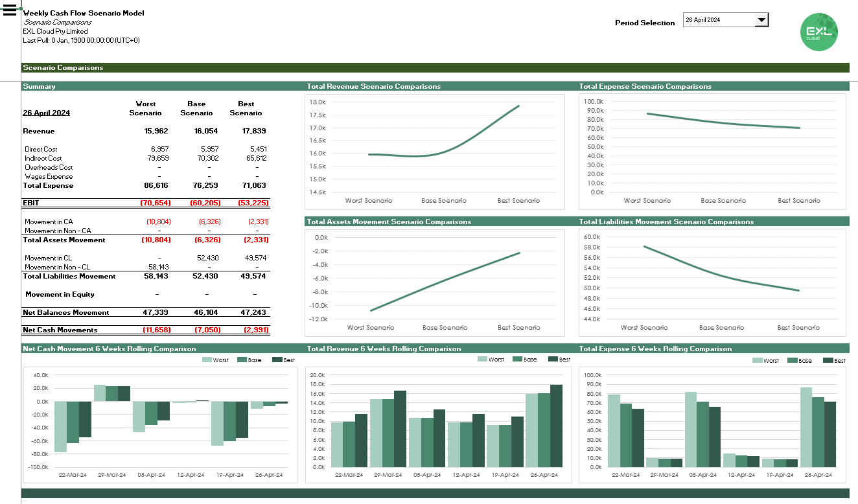Expand the Period Selection dropdown arrow
The width and height of the screenshot is (858, 504).
(761, 20)
